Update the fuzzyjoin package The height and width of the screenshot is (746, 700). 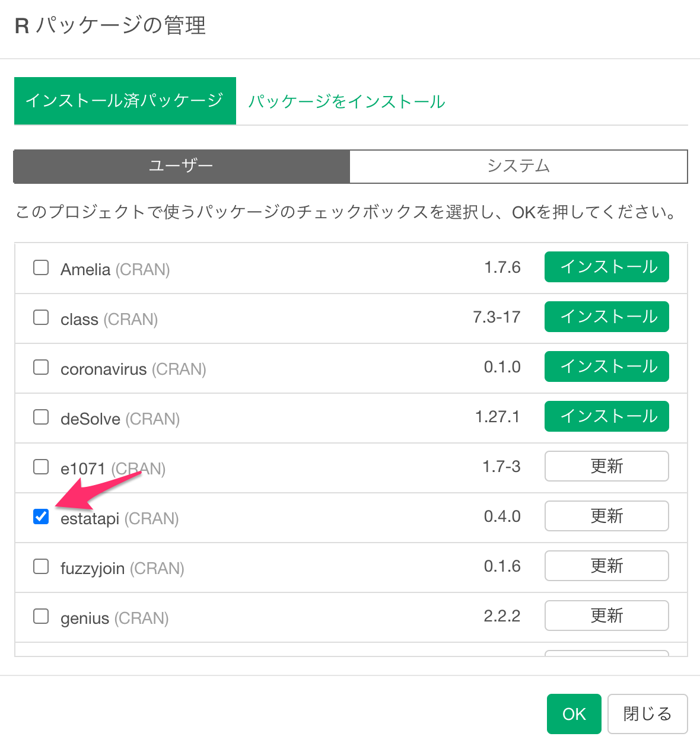coord(607,566)
